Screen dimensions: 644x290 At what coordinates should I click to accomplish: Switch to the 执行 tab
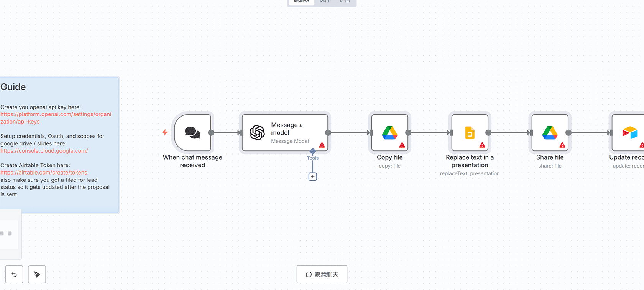click(324, 2)
